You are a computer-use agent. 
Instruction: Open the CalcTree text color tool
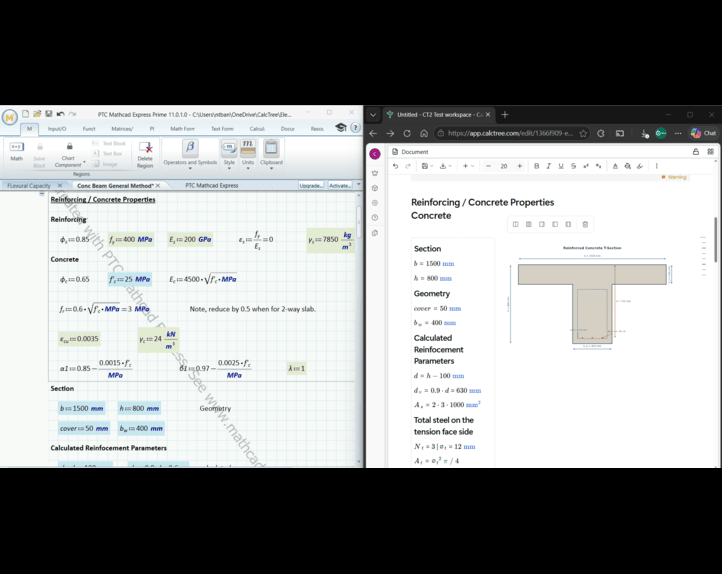[x=615, y=166]
